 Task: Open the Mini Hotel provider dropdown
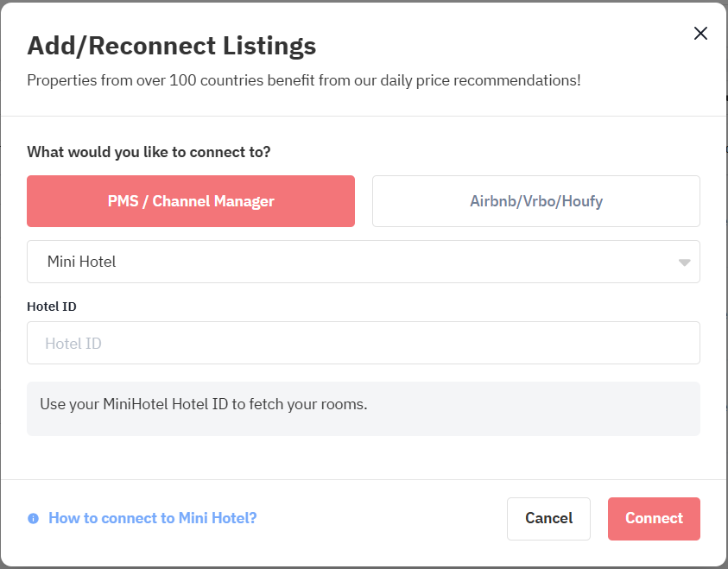coord(364,262)
